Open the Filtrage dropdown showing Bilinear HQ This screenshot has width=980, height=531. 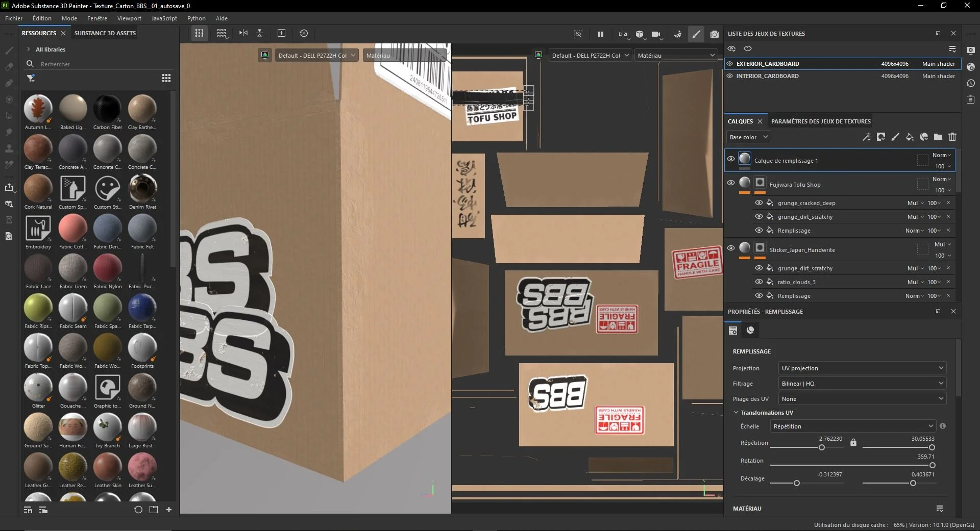click(861, 383)
